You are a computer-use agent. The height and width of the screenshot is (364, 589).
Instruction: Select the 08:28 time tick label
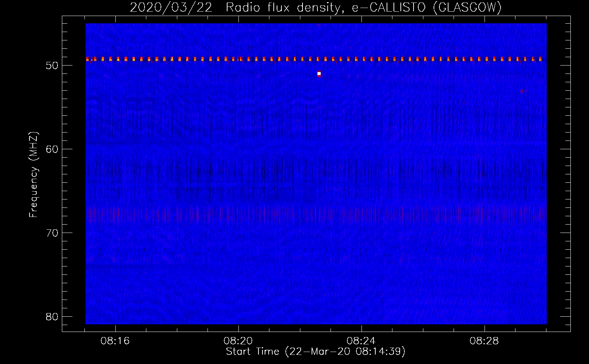484,341
